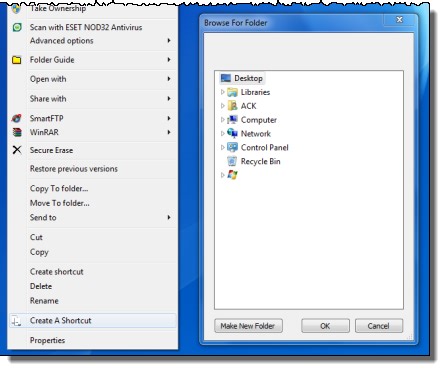Click the yellow Folder Guide icon

pyautogui.click(x=17, y=60)
